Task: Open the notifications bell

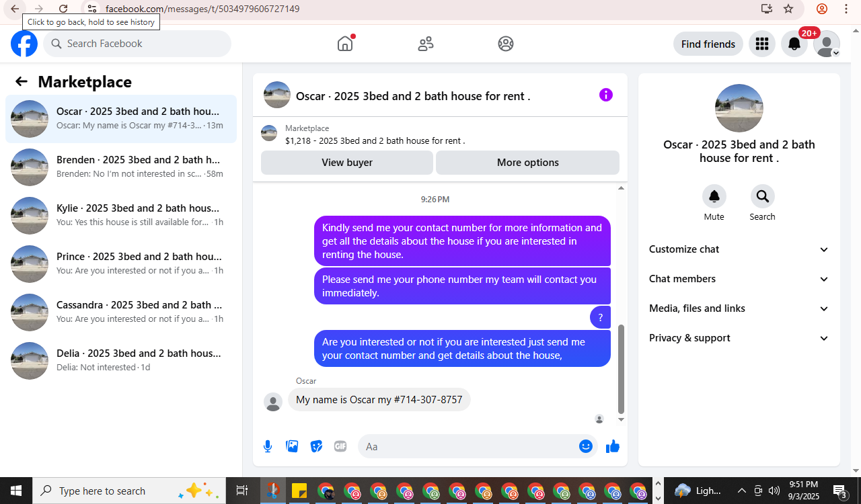Action: tap(794, 44)
